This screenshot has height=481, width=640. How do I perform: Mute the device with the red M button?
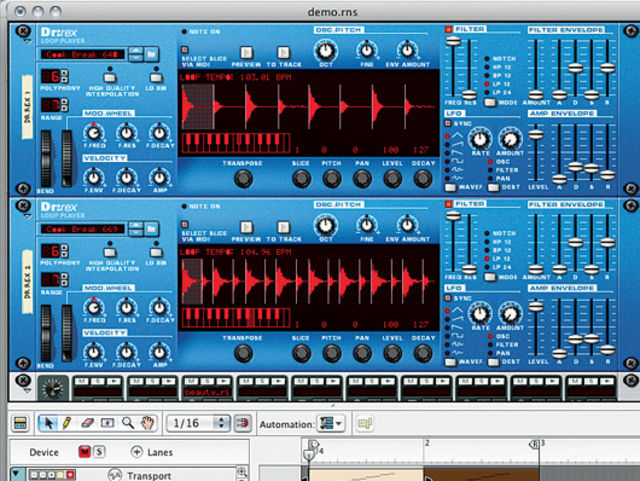click(x=85, y=452)
